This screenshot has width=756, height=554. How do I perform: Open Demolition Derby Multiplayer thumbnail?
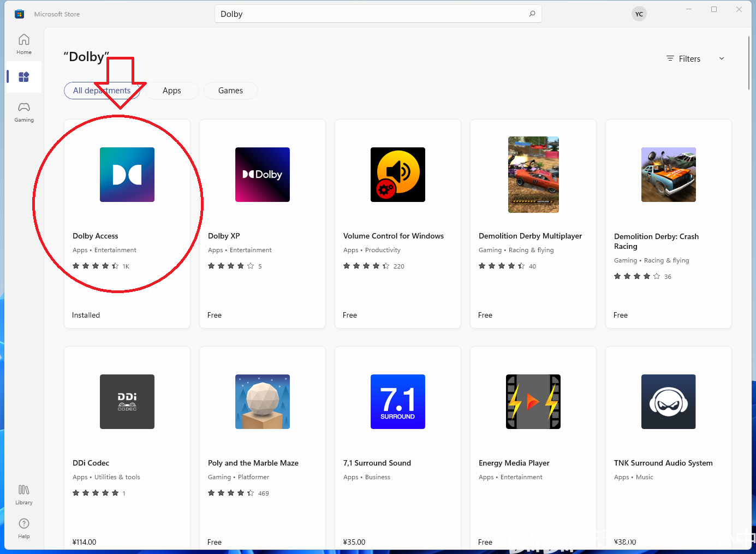point(533,175)
